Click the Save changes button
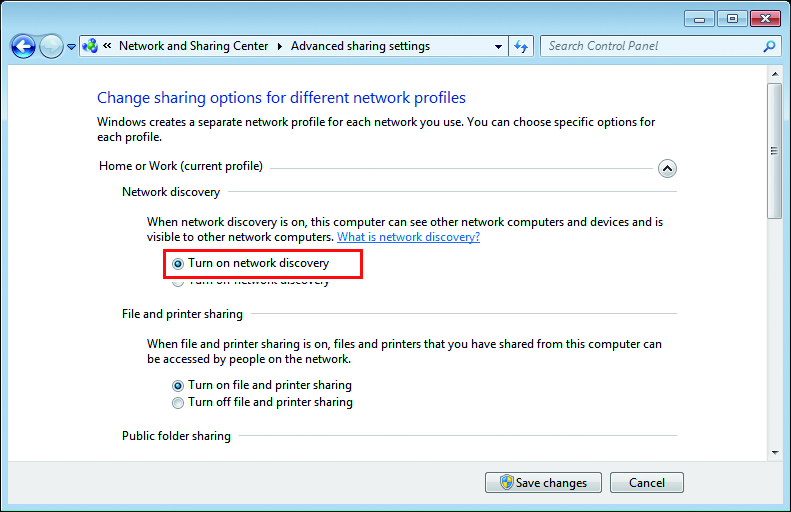This screenshot has height=512, width=791. pyautogui.click(x=543, y=483)
